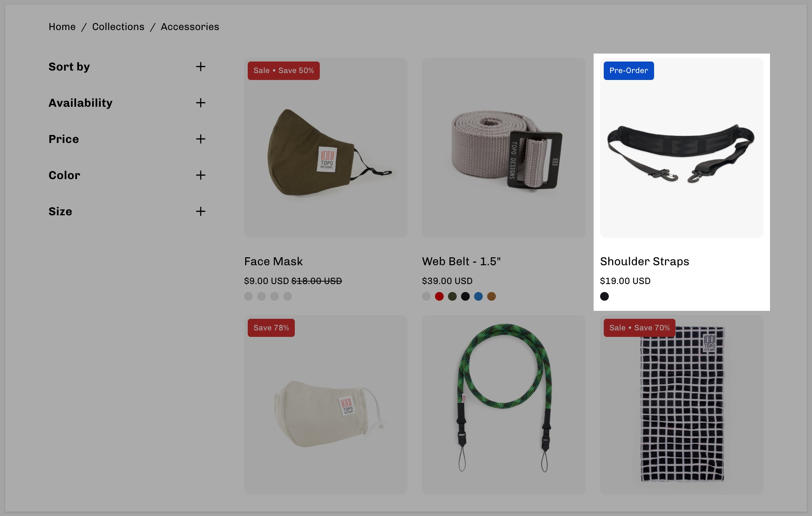This screenshot has height=516, width=812.
Task: Open the green rope strap product image
Action: pyautogui.click(x=503, y=405)
